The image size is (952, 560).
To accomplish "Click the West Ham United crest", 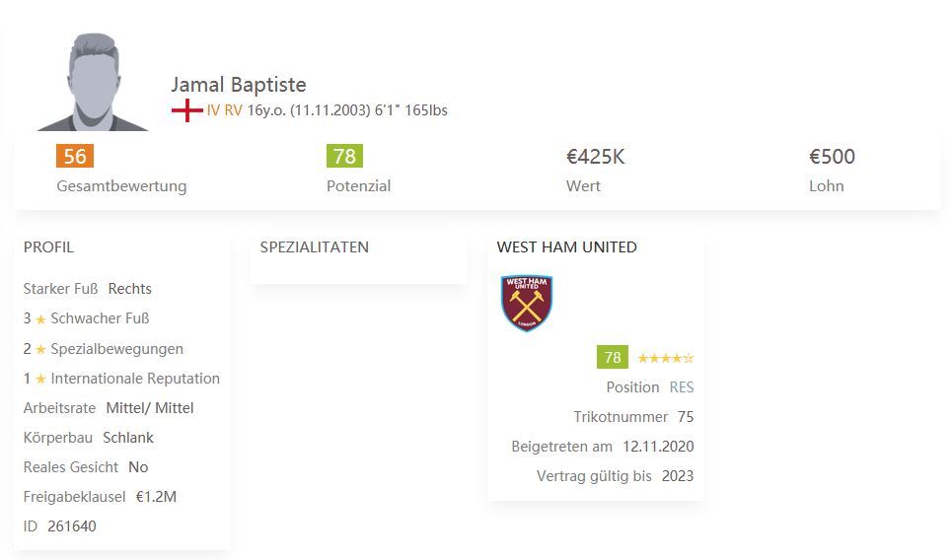I will click(x=527, y=304).
